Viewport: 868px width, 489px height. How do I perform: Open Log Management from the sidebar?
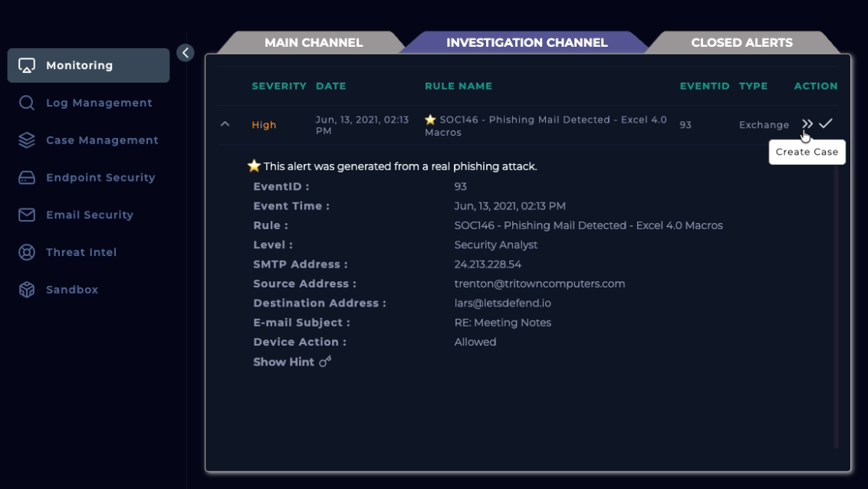99,103
